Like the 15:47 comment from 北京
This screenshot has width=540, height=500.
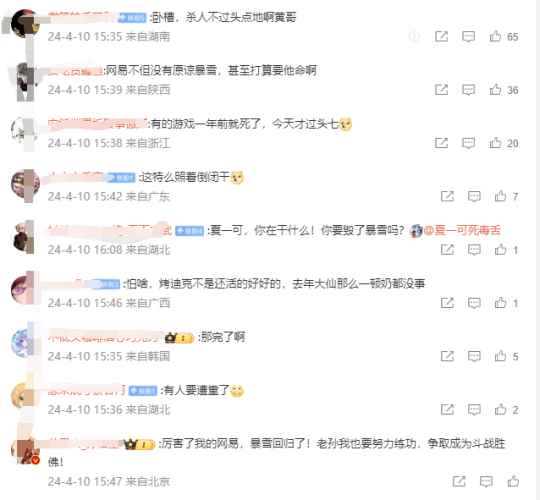513,481
